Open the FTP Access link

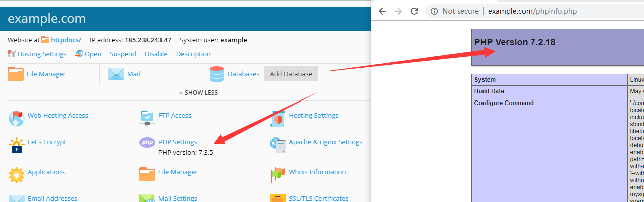click(175, 115)
